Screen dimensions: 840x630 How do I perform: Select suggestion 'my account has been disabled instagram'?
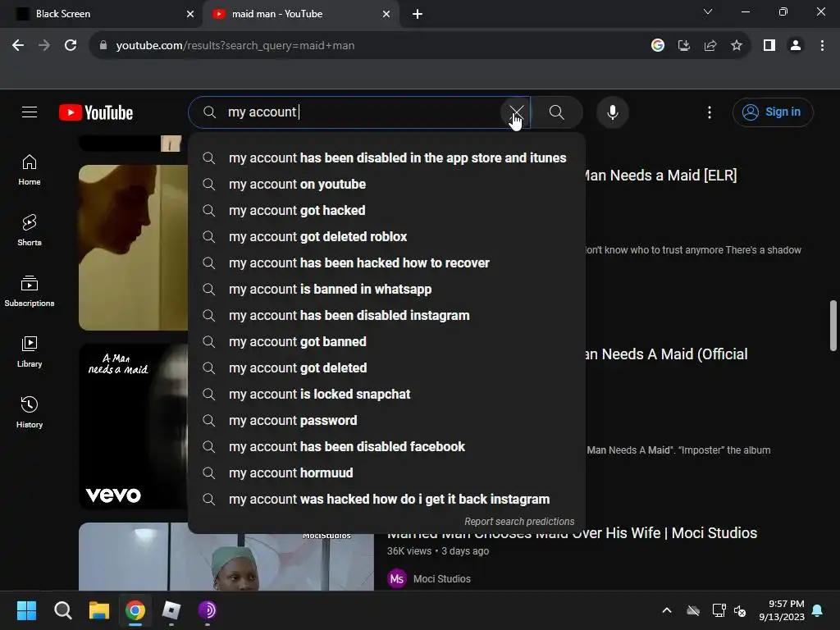point(387,316)
